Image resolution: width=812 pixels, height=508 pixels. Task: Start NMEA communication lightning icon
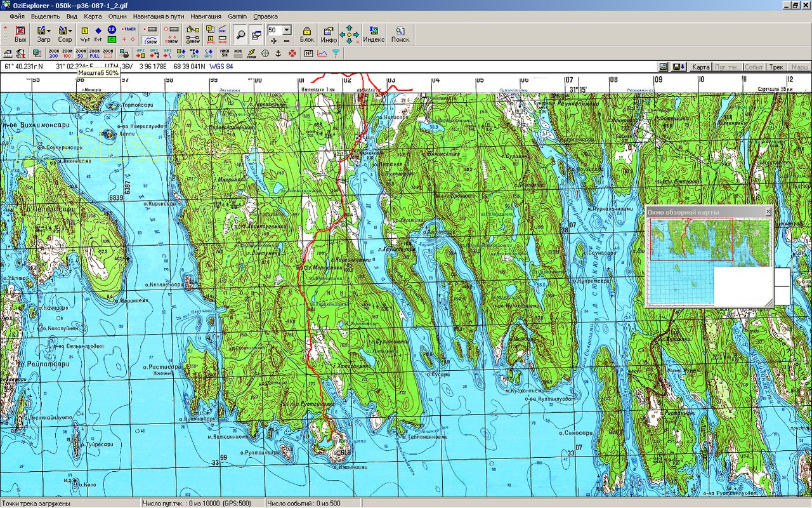tap(252, 53)
